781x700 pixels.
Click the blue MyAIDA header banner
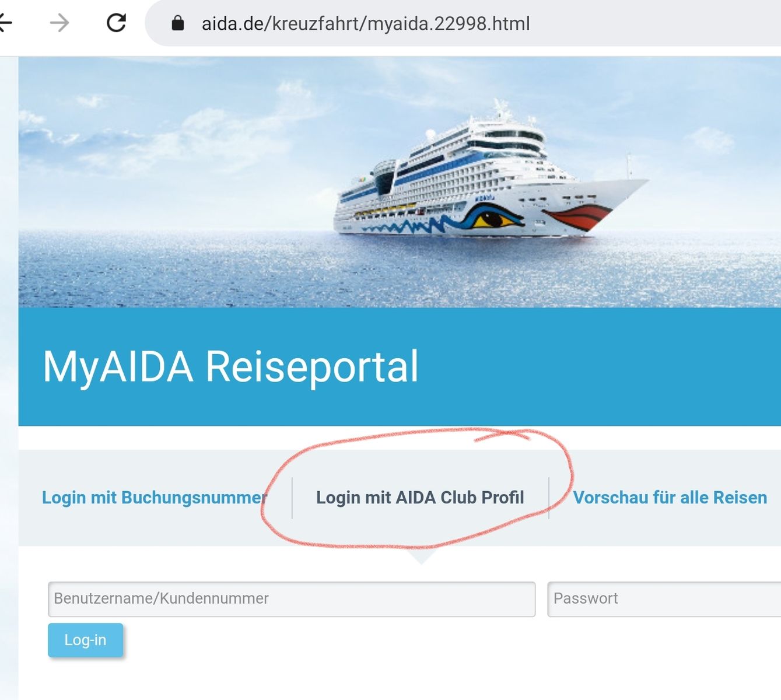(400, 366)
